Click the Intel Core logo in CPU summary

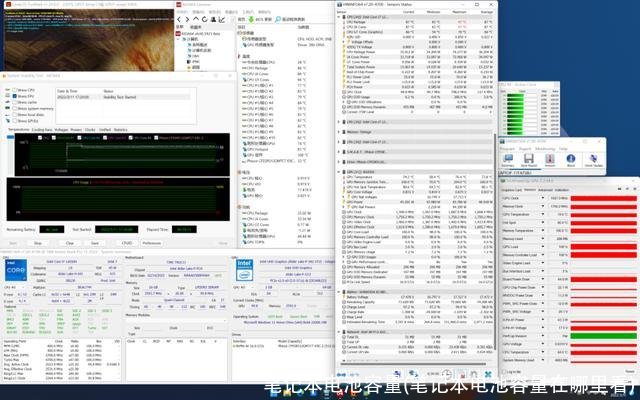pyautogui.click(x=18, y=269)
